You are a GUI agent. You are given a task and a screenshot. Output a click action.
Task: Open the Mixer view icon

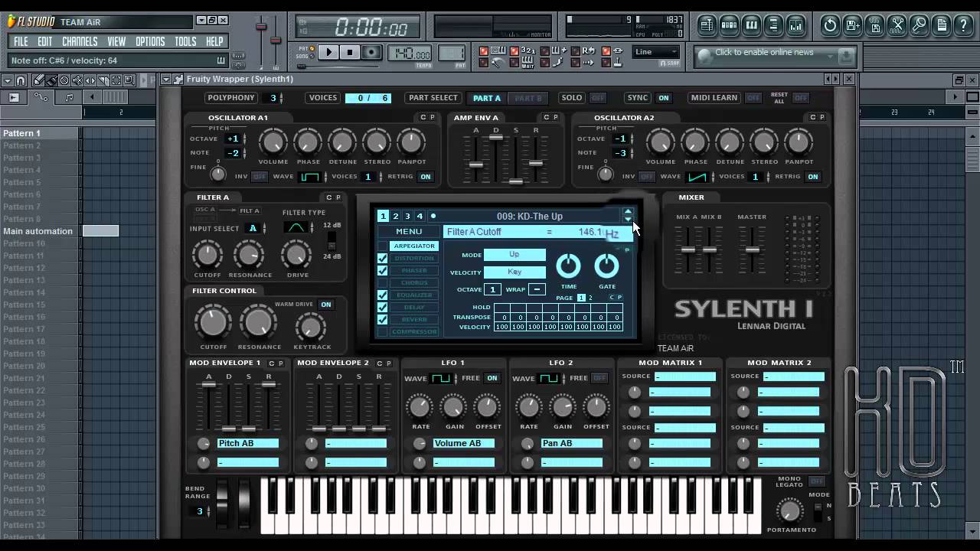[x=796, y=25]
